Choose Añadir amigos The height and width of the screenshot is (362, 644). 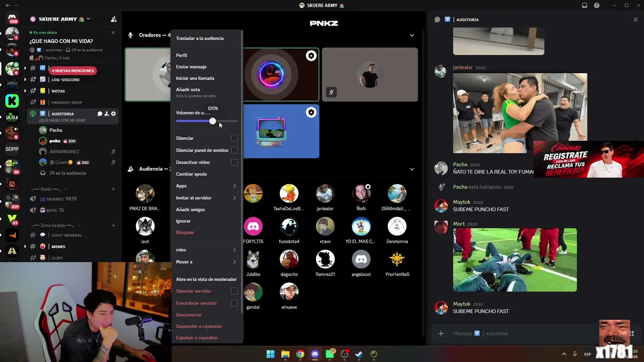(191, 210)
